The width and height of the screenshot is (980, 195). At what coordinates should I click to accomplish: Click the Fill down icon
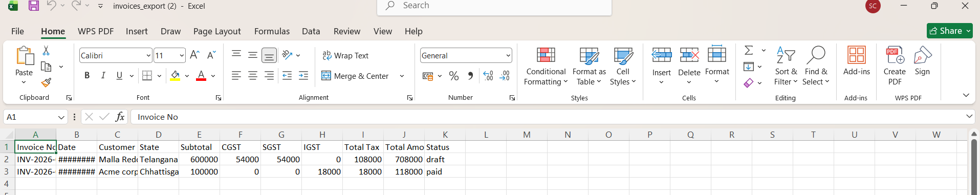[749, 67]
